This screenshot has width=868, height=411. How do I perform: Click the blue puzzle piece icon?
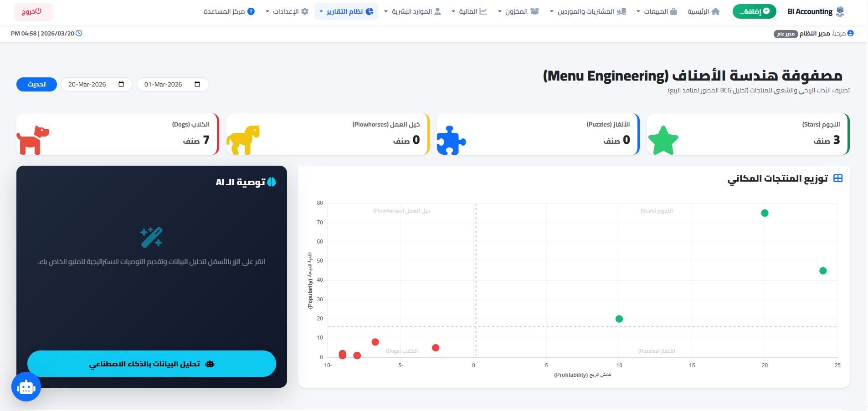451,140
